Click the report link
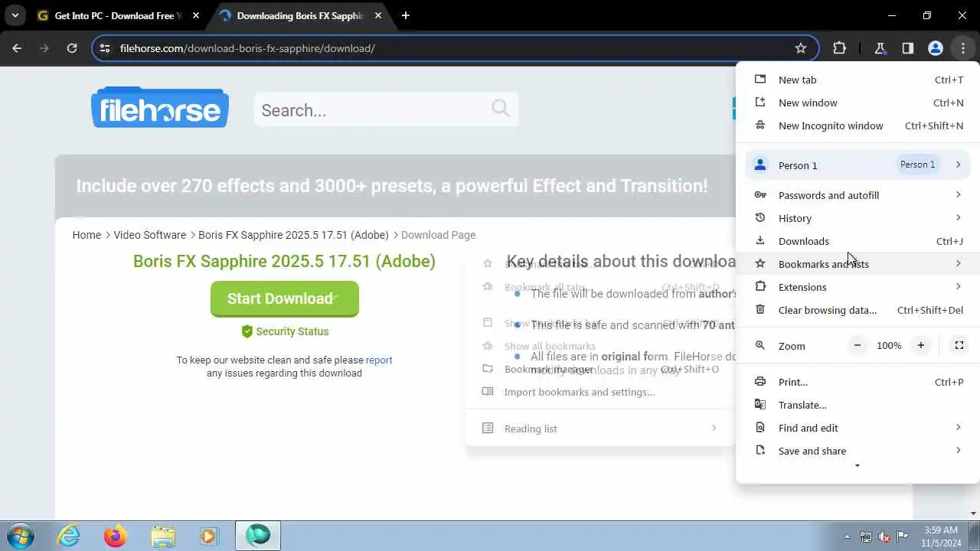The height and width of the screenshot is (551, 980). tap(379, 360)
